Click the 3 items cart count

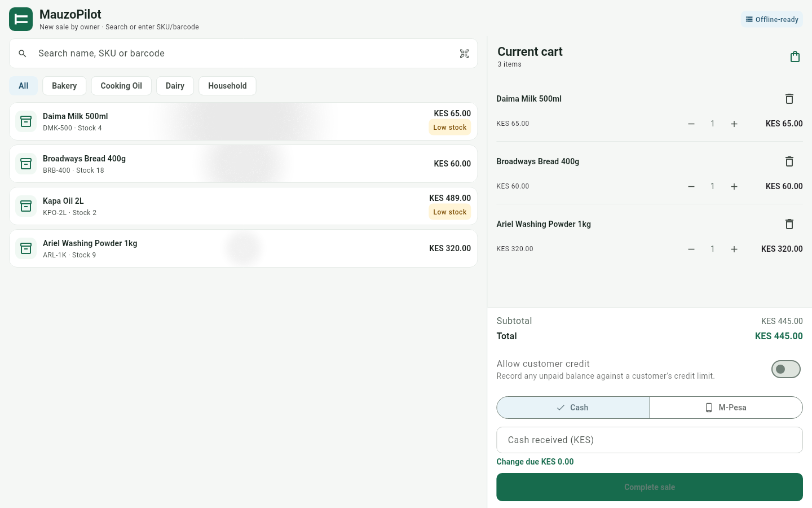tap(509, 64)
